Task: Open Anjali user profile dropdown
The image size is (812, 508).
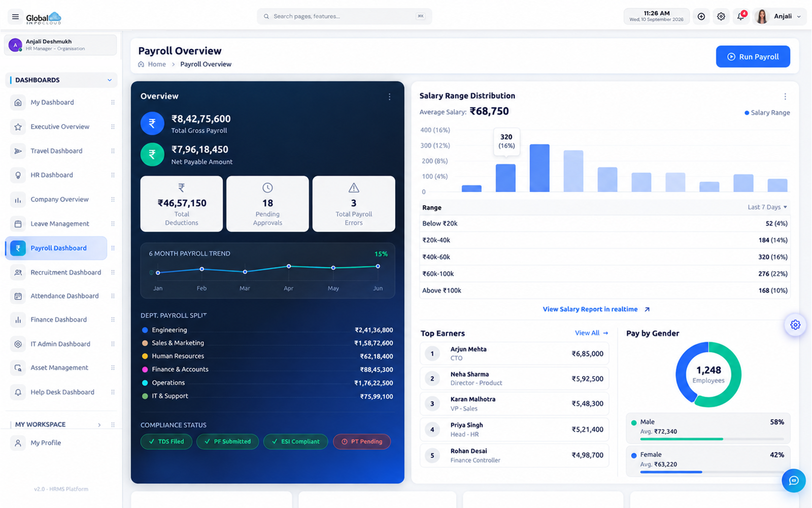Action: tap(780, 17)
